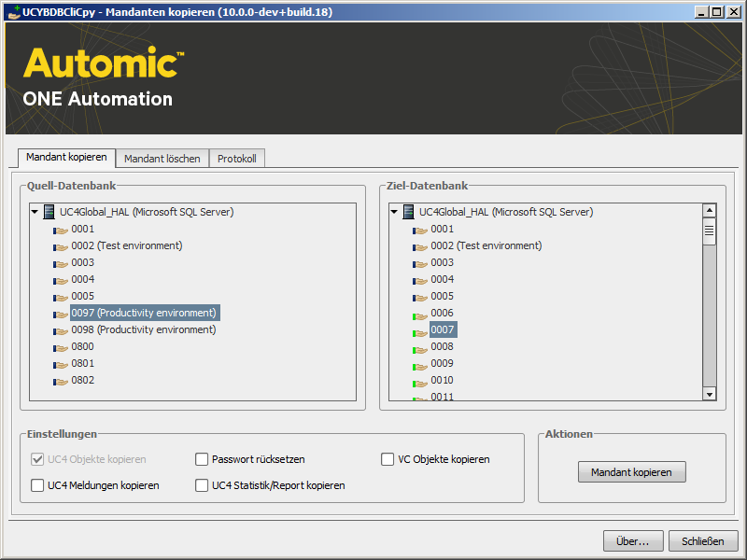
Task: Select 0098 (Productivity environment) client
Action: pyautogui.click(x=144, y=329)
